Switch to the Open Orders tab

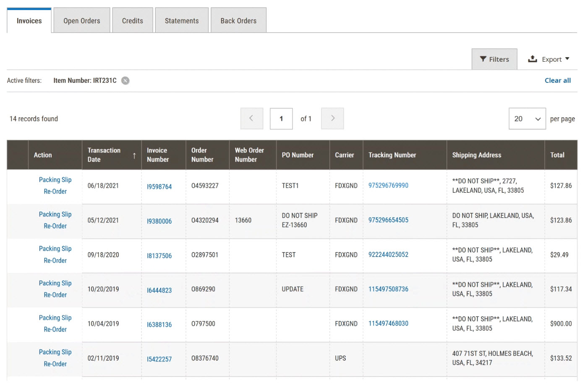point(82,21)
